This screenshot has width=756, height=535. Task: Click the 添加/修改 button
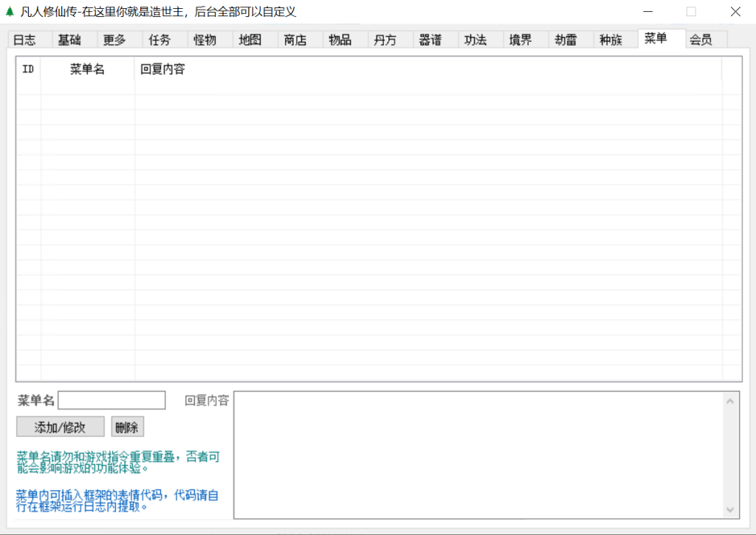(60, 427)
